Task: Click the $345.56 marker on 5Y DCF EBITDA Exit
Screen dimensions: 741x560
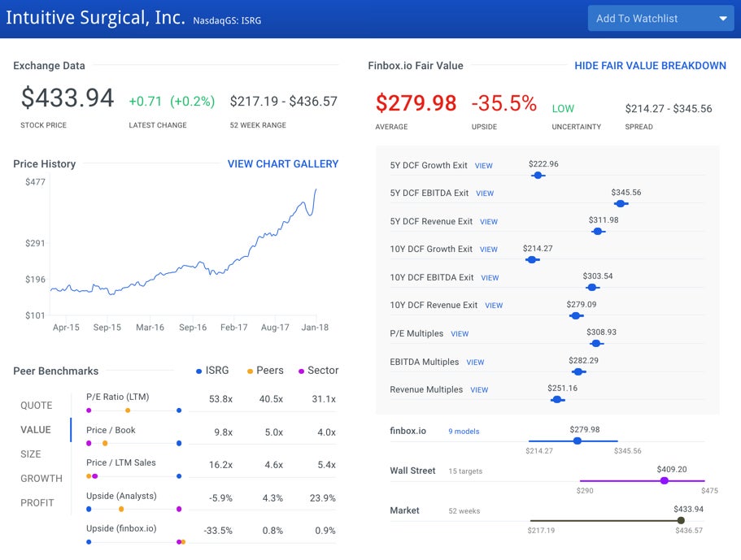Action: (x=621, y=203)
